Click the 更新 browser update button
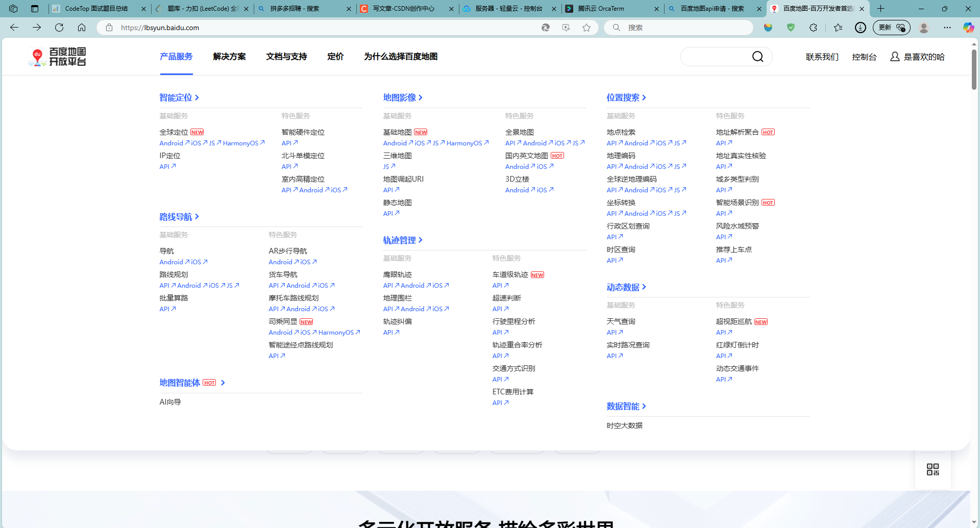 pyautogui.click(x=891, y=28)
